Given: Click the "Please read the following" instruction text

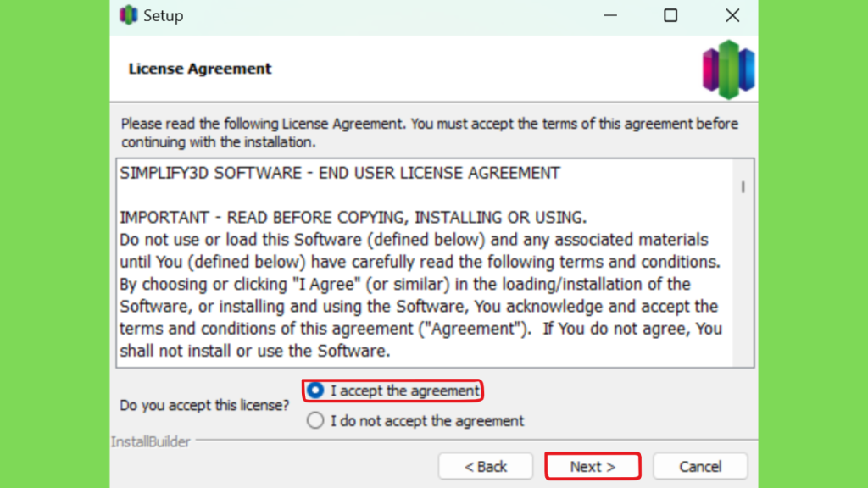Looking at the screenshot, I should (x=430, y=133).
